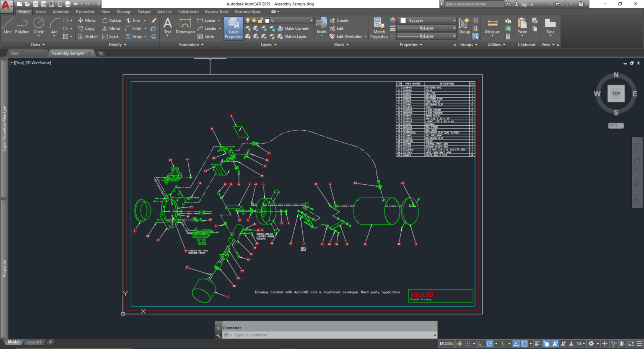The image size is (644, 349).
Task: Click the Group tool
Action: tap(465, 25)
